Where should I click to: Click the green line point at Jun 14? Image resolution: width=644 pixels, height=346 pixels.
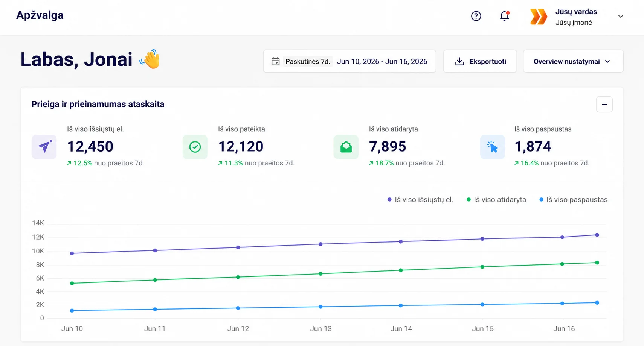click(401, 270)
